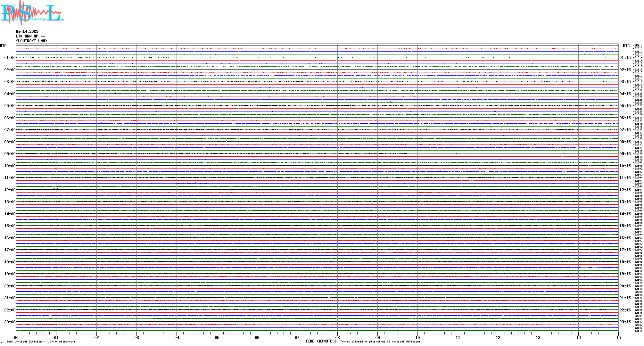
Task: Select the 17:00 hour label
Action: 10,250
